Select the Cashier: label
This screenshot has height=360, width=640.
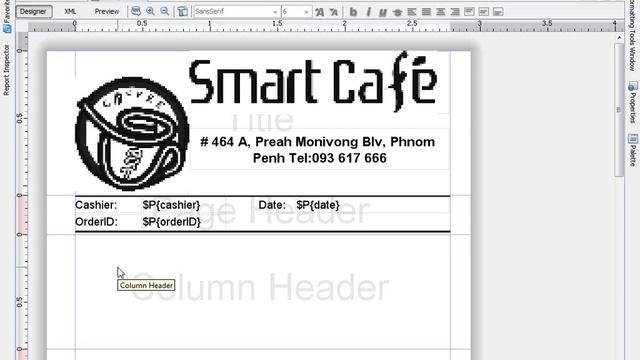[96, 205]
